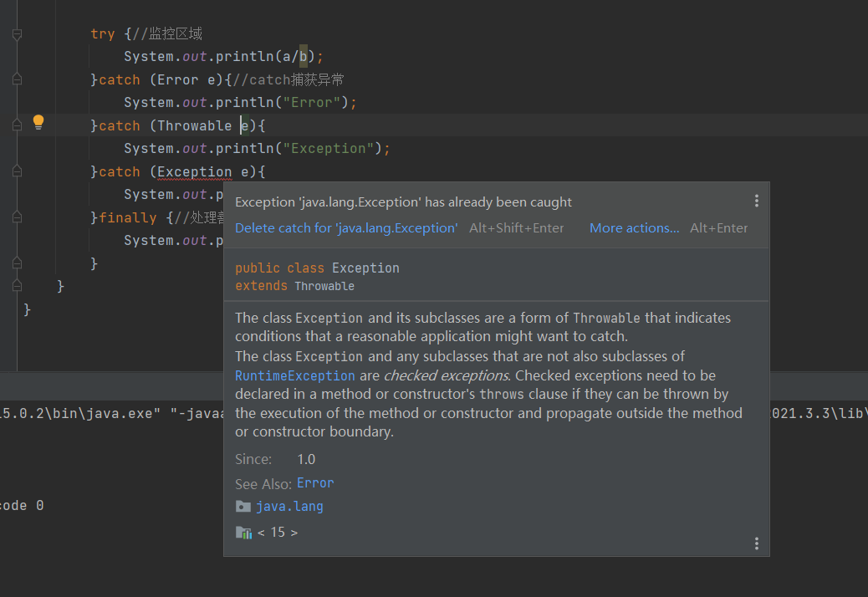The height and width of the screenshot is (597, 868).
Task: Open the Error link under See Also
Action: click(x=315, y=483)
